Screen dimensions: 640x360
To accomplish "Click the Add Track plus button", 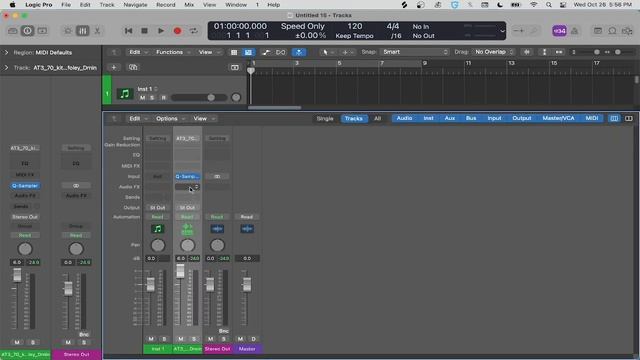I will point(113,67).
